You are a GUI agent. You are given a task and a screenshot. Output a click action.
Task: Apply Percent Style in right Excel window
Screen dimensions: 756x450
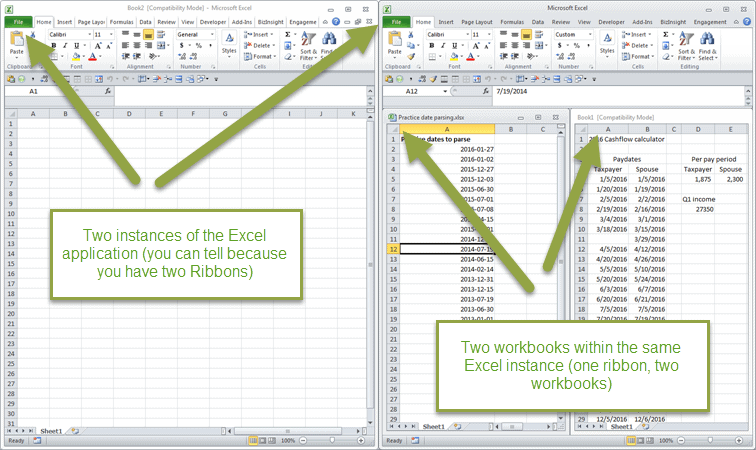tap(576, 45)
